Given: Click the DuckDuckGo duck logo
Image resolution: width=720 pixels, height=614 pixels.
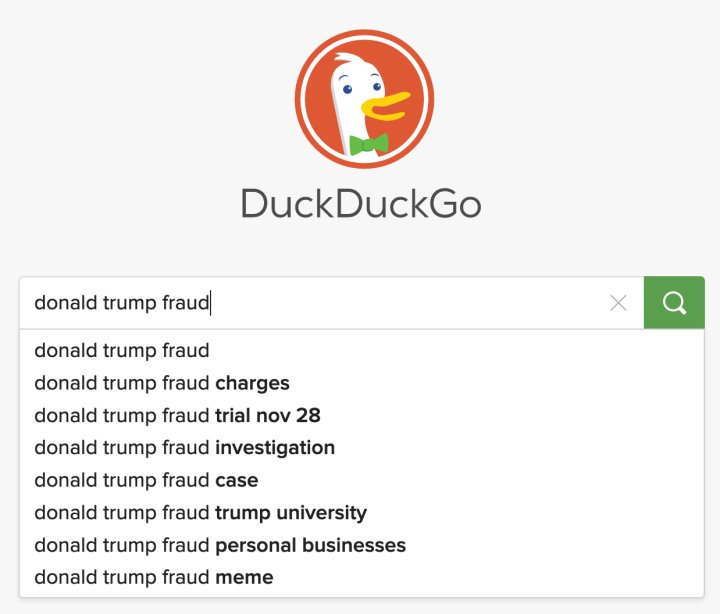Looking at the screenshot, I should pos(364,99).
